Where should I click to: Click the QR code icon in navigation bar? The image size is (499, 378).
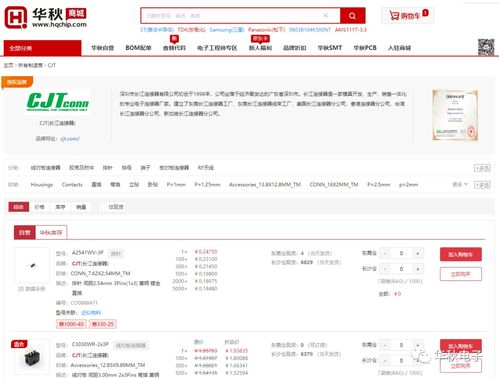(x=486, y=47)
